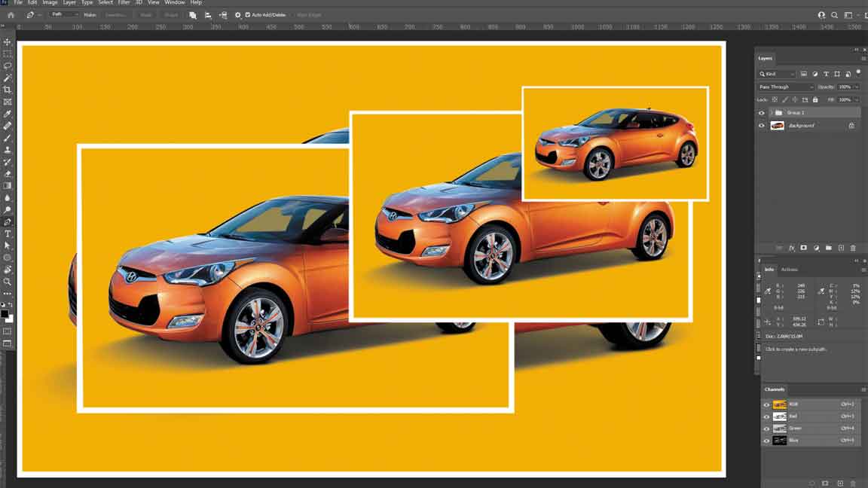The width and height of the screenshot is (868, 488).
Task: Select the Gradient tool
Action: 8,186
